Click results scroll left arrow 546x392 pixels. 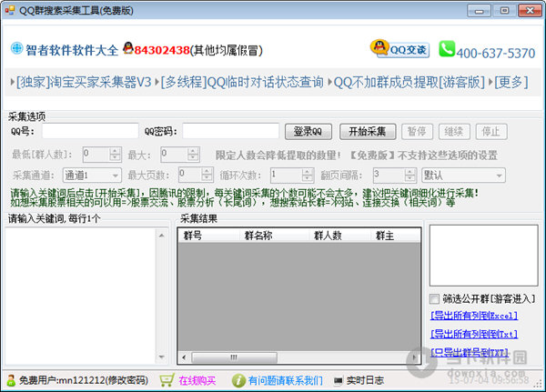[x=184, y=357]
